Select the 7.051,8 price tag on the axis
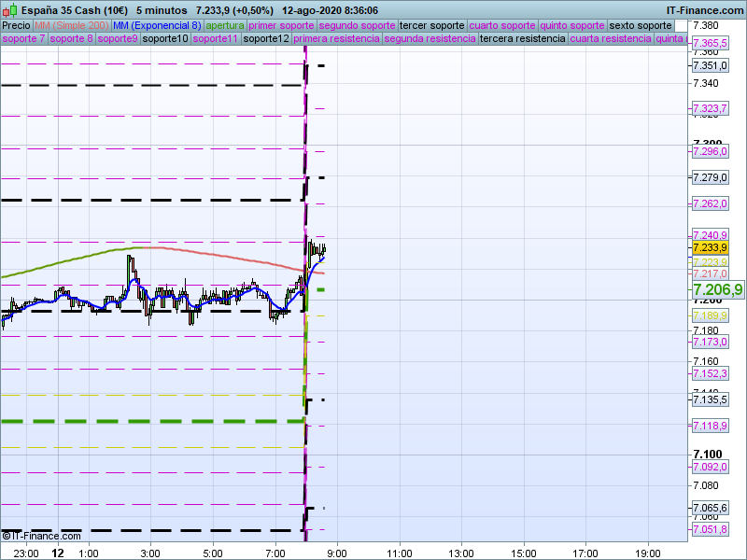747x560 pixels. point(709,530)
